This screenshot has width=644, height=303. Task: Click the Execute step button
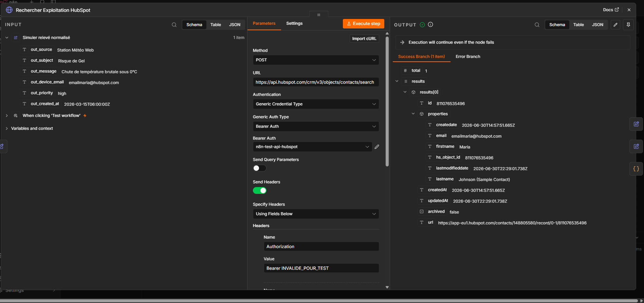click(x=364, y=24)
